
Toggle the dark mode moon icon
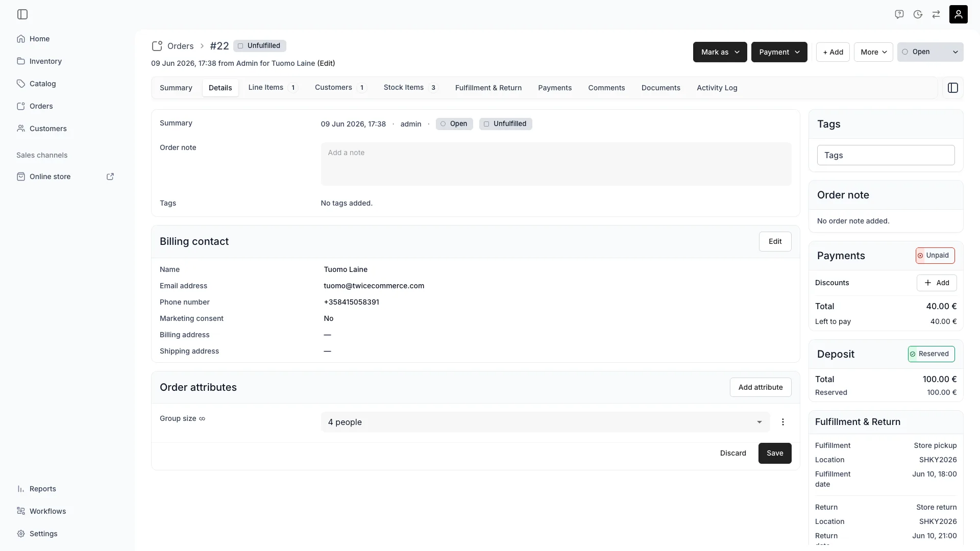coord(918,14)
